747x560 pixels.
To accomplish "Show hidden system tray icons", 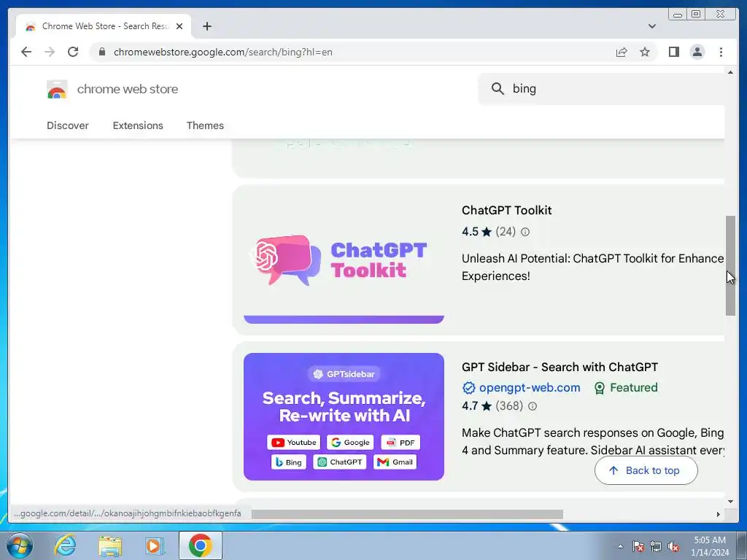I will point(620,546).
